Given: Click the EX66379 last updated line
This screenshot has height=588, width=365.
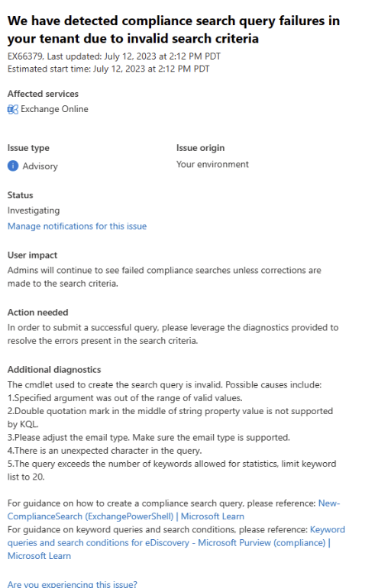Looking at the screenshot, I should tap(114, 56).
